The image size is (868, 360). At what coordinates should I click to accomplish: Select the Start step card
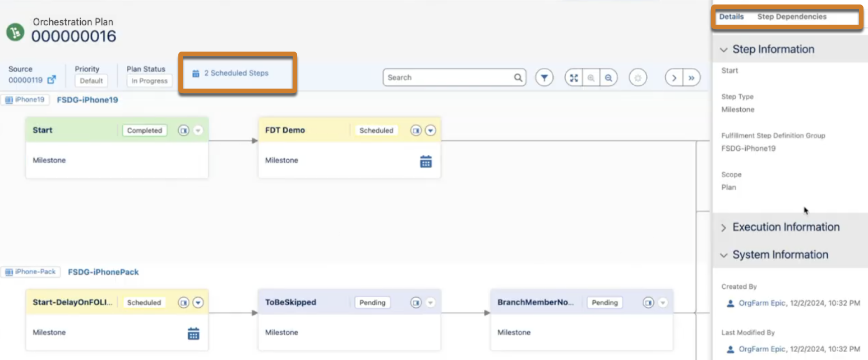(x=117, y=147)
